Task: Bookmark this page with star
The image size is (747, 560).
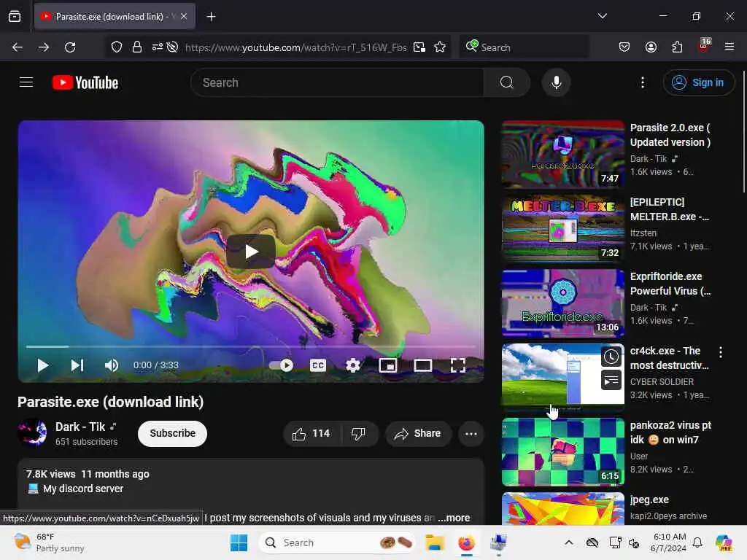Action: pos(440,47)
